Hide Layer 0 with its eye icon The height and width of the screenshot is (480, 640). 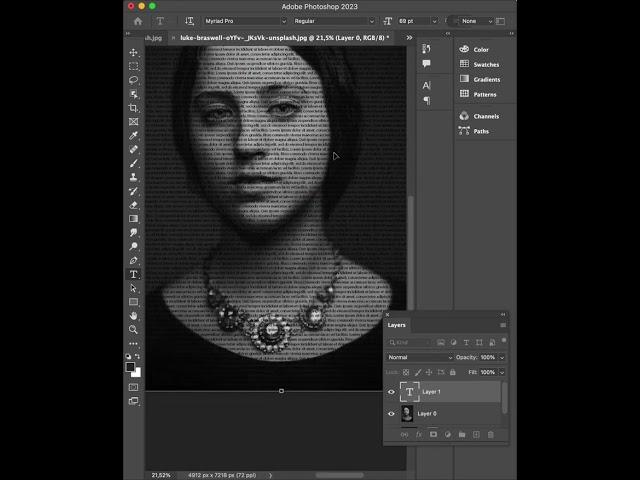(x=391, y=413)
